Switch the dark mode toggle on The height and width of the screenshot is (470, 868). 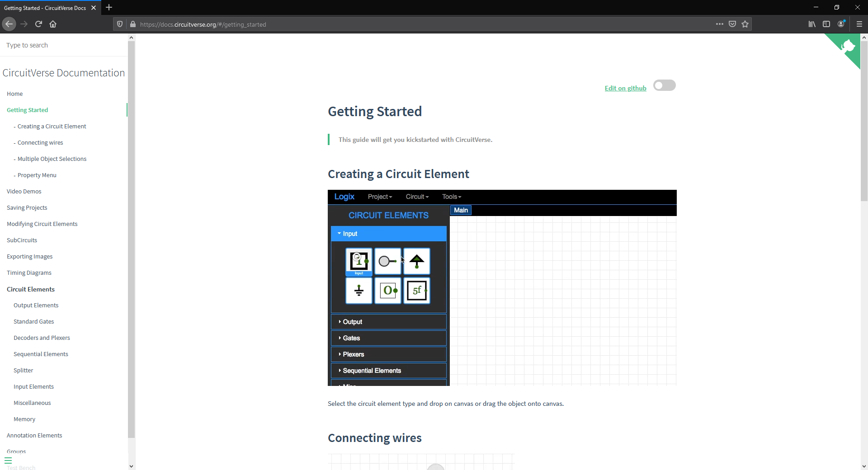665,85
